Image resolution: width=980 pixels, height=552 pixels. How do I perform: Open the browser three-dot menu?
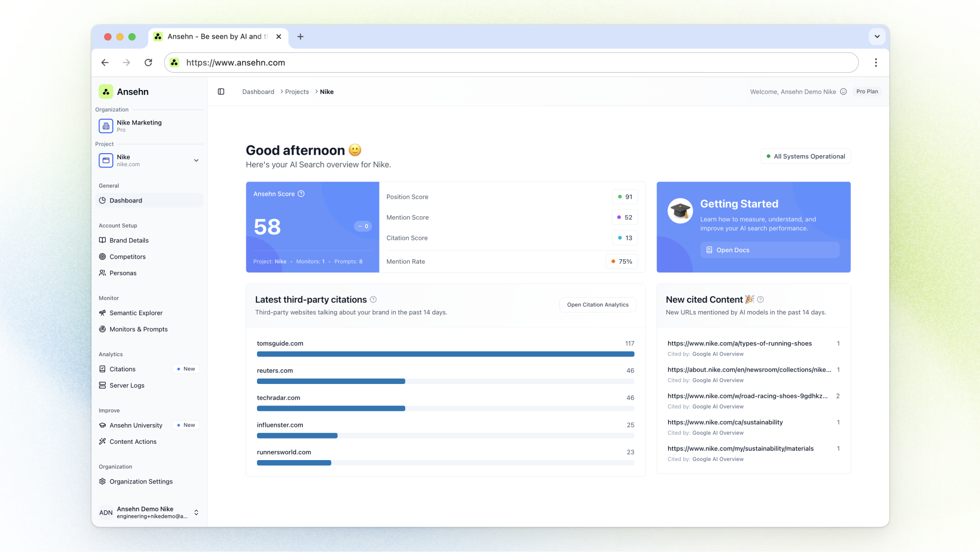(876, 63)
